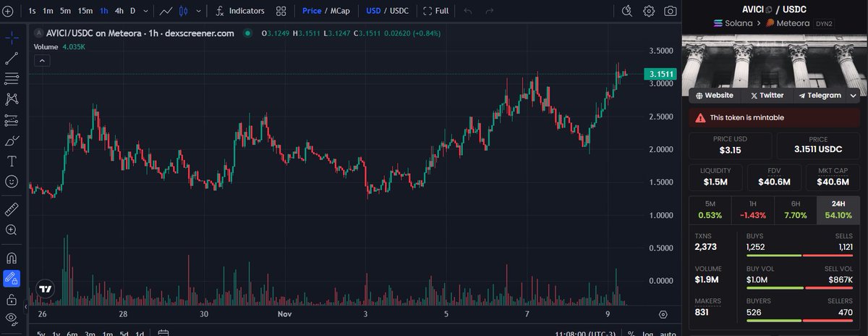868x336 pixels.
Task: Select the 1s timeframe
Action: [x=32, y=11]
